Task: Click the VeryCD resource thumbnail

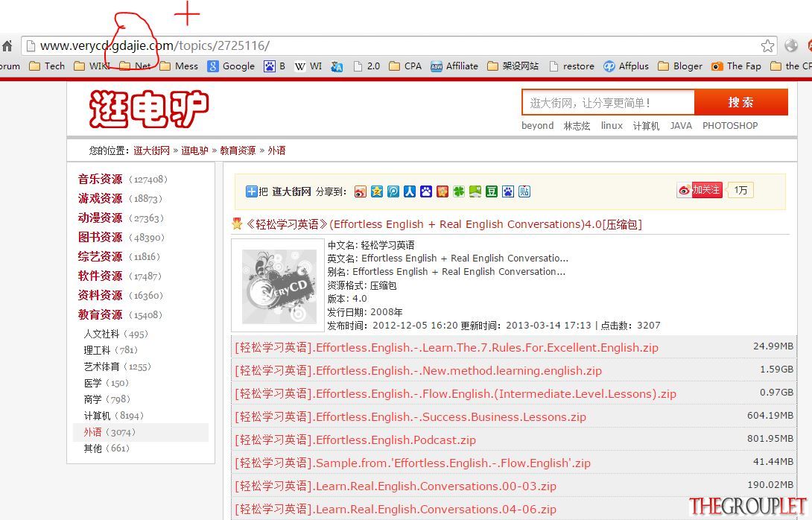Action: click(x=278, y=285)
